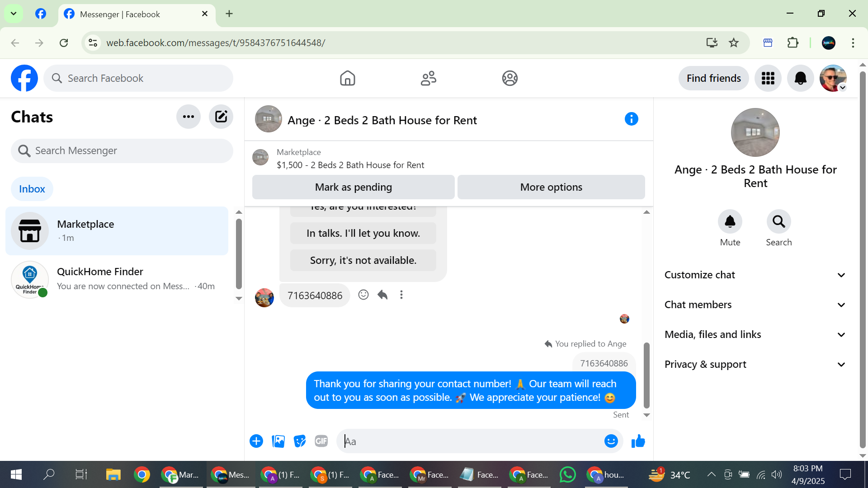Bookmark this page with the star
This screenshot has height=488, width=868.
(x=734, y=42)
